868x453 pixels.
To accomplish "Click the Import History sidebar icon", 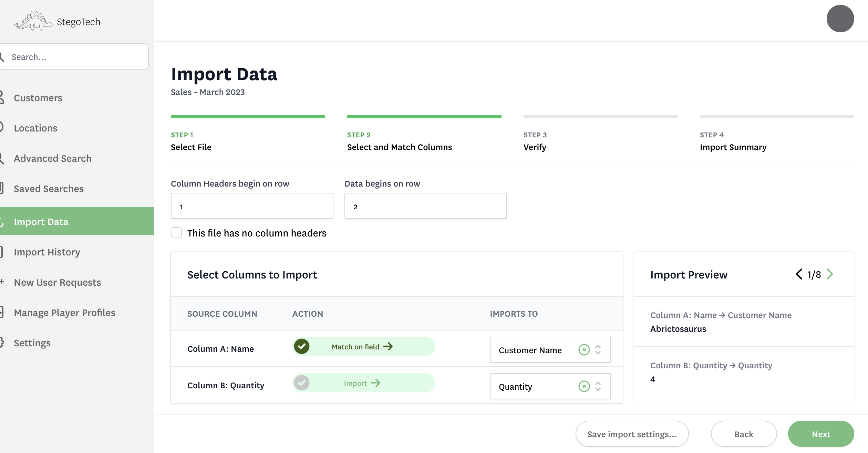I will pos(3,251).
